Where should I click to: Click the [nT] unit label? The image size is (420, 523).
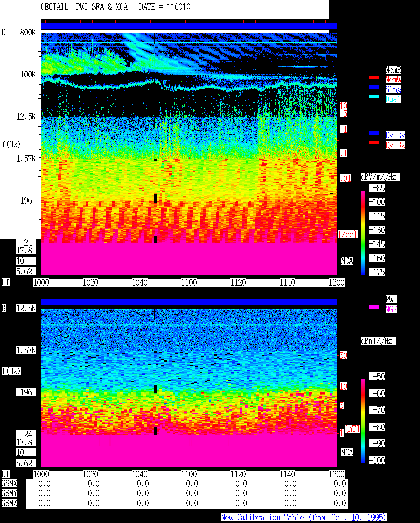pos(353,429)
